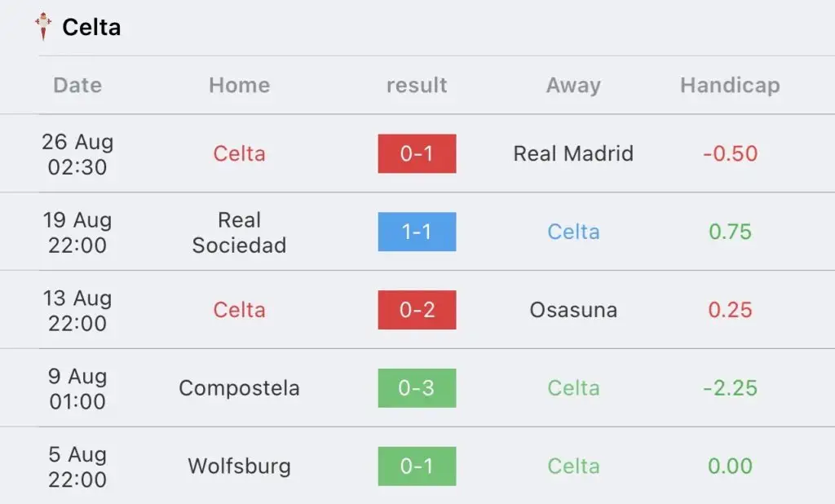Open the Celta team title

(91, 27)
